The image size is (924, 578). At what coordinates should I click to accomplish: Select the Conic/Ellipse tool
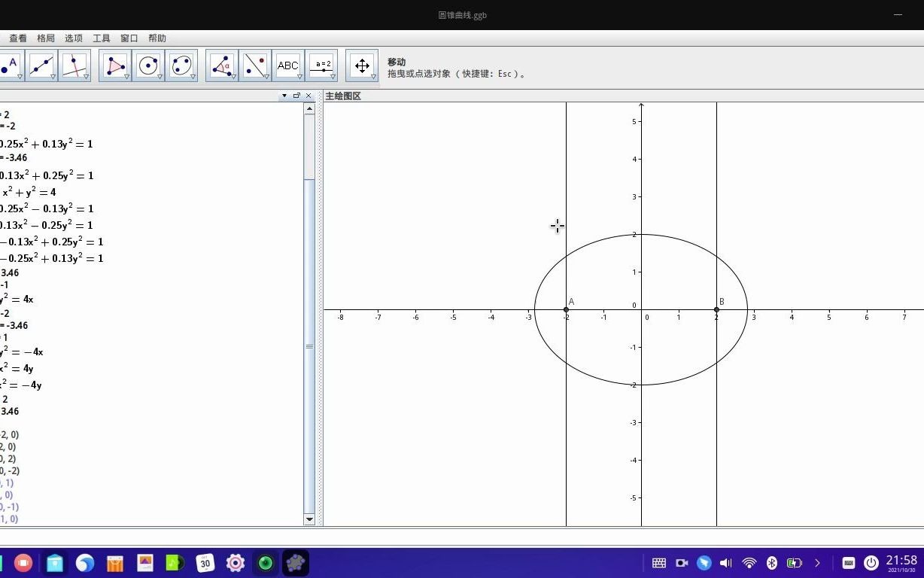(x=182, y=65)
